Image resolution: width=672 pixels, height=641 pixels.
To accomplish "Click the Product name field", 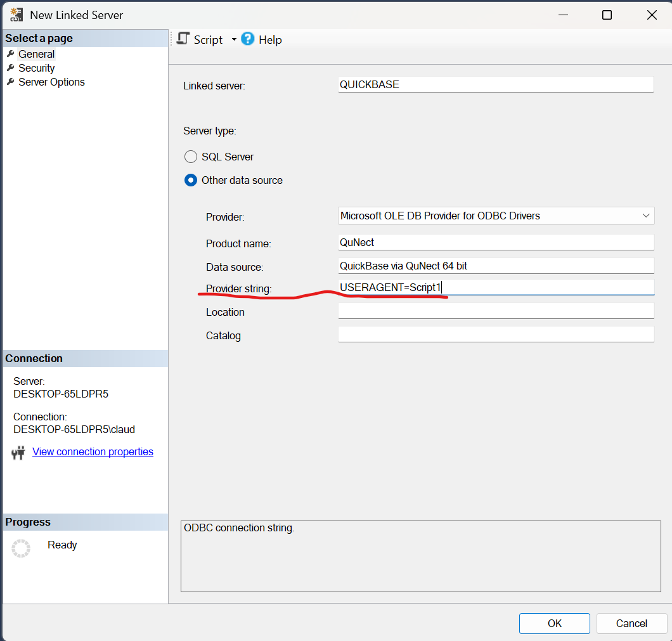I will [496, 242].
